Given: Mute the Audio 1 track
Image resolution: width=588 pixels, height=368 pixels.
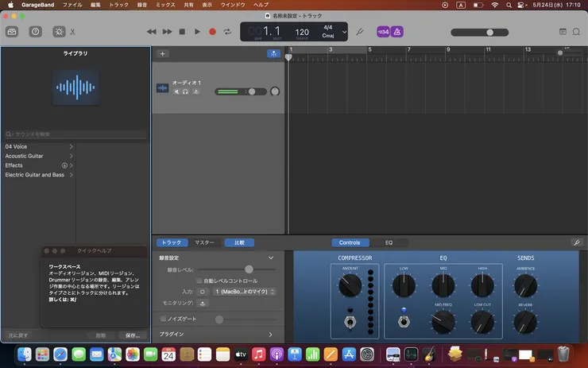Looking at the screenshot, I should click(176, 92).
